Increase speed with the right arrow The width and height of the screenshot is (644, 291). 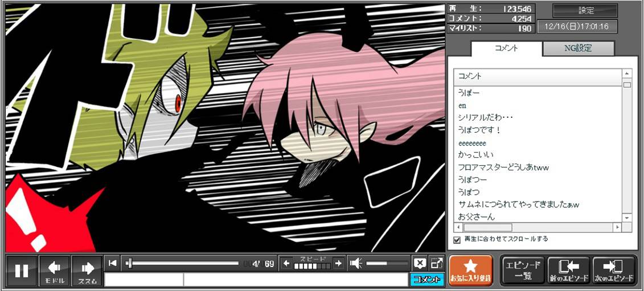click(338, 263)
